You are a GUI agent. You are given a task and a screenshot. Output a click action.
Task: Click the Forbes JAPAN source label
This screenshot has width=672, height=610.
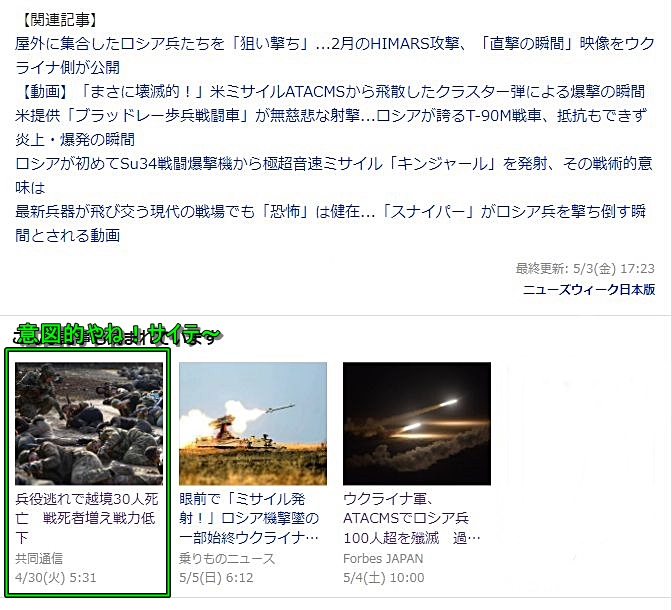[383, 559]
